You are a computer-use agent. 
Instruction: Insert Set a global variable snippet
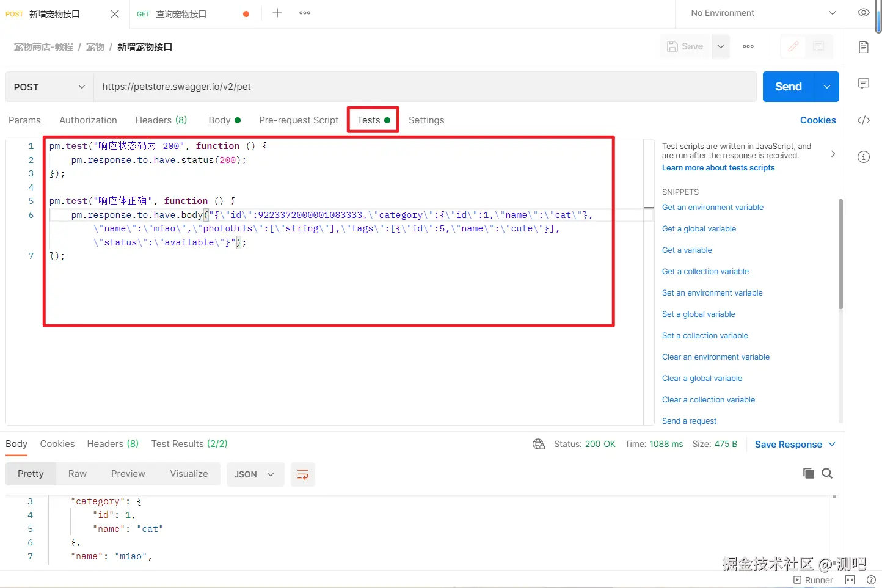tap(699, 314)
